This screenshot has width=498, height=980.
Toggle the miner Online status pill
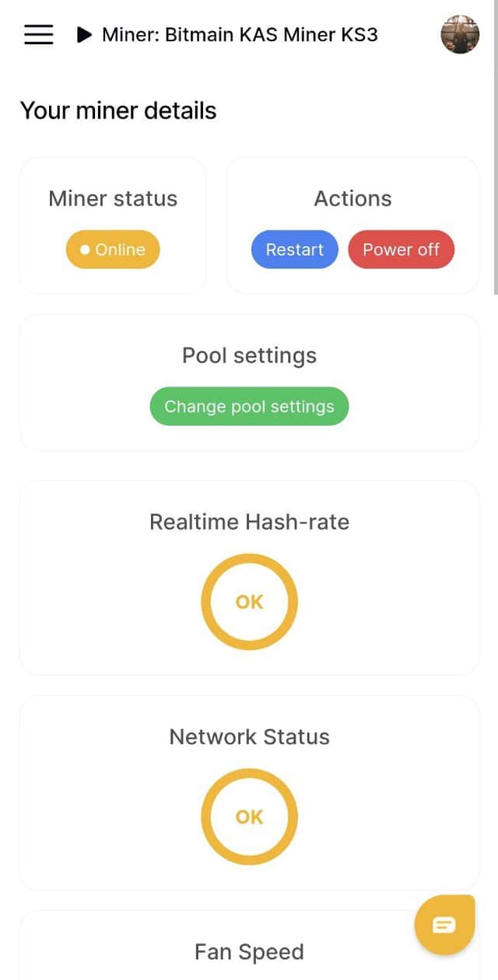[x=112, y=250]
